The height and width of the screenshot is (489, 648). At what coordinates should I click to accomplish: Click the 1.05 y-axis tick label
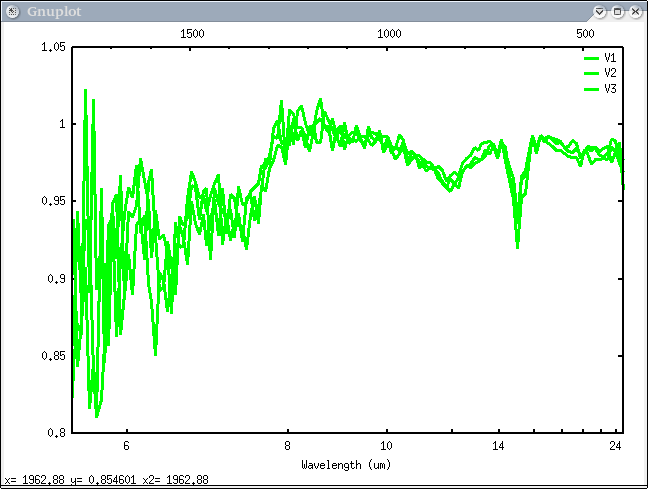coord(53,47)
